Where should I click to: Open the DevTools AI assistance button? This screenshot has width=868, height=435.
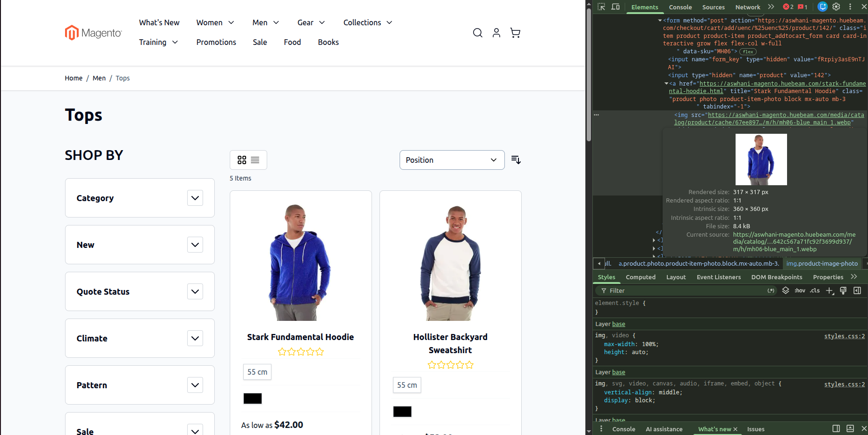tap(823, 7)
